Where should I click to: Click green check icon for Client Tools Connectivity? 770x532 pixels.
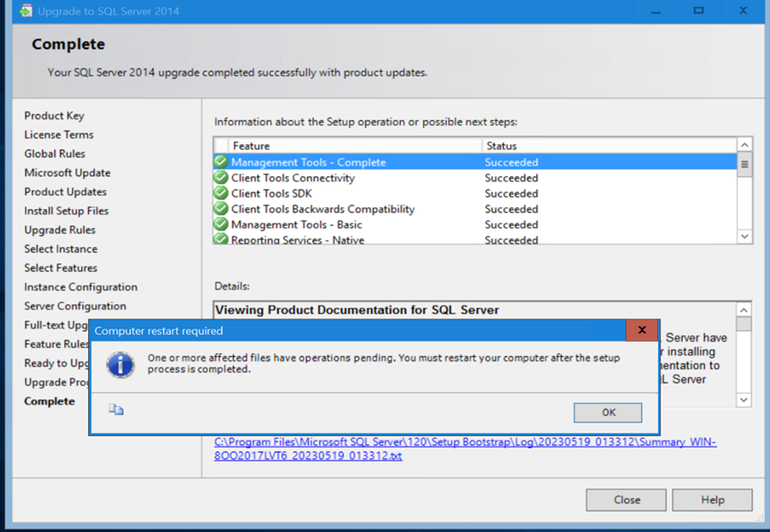click(x=221, y=177)
